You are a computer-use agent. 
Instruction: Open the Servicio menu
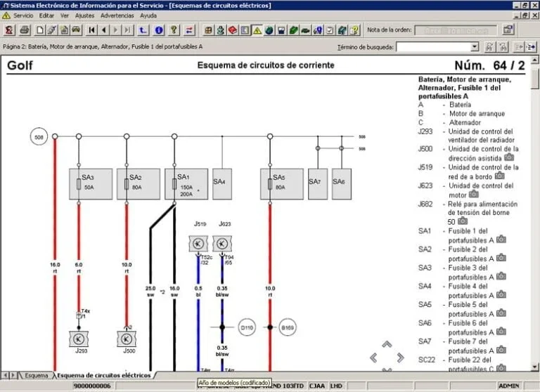click(23, 15)
